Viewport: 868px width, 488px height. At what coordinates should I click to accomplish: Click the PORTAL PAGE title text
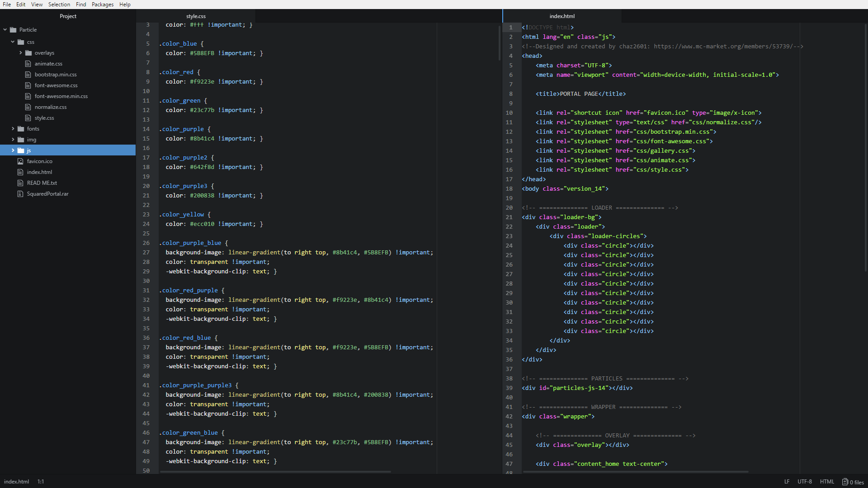[579, 94]
